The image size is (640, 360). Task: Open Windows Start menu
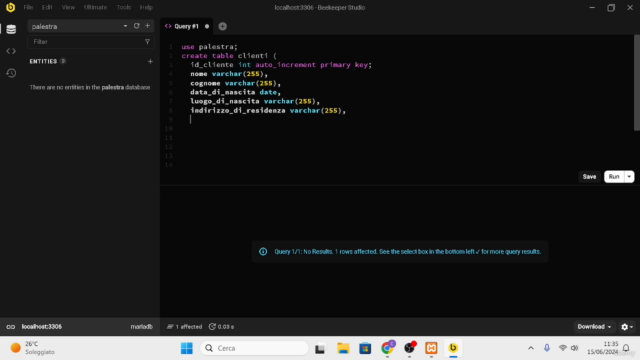[187, 348]
